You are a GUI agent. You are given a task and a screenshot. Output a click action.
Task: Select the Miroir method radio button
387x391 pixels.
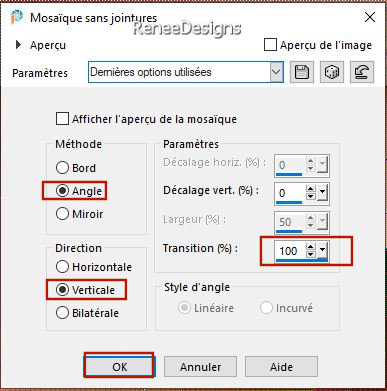click(62, 214)
